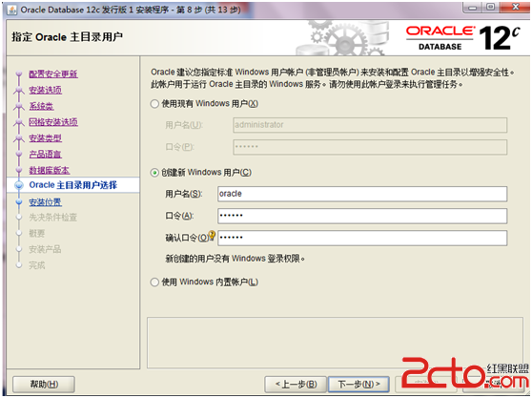This screenshot has width=532, height=398.
Task: Click the disabled 口令(P) password field
Action: pos(370,147)
